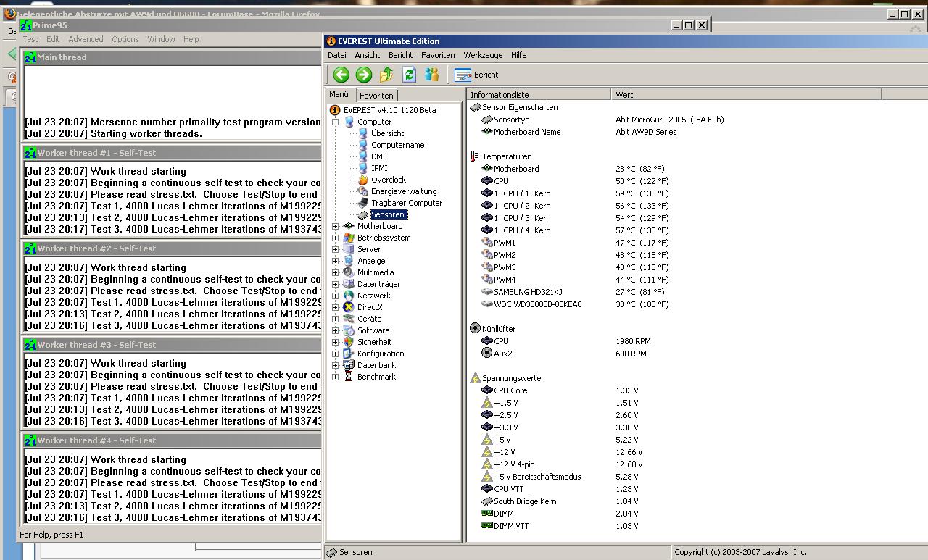Click the green Back arrow in EVEREST toolbar
The height and width of the screenshot is (560, 928).
[341, 75]
